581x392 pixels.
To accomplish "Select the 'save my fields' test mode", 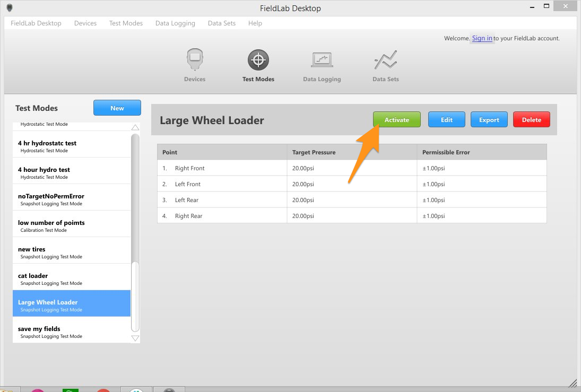I will pyautogui.click(x=72, y=330).
